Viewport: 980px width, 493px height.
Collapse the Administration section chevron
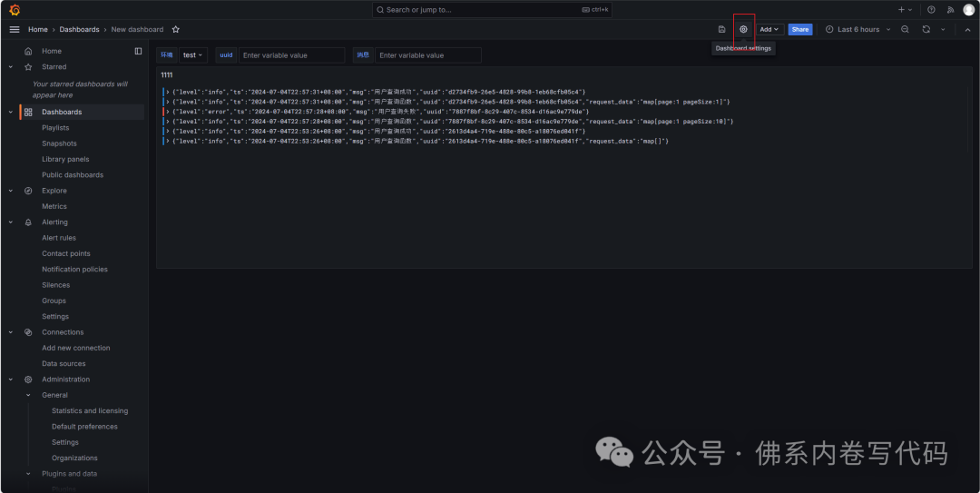[11, 380]
